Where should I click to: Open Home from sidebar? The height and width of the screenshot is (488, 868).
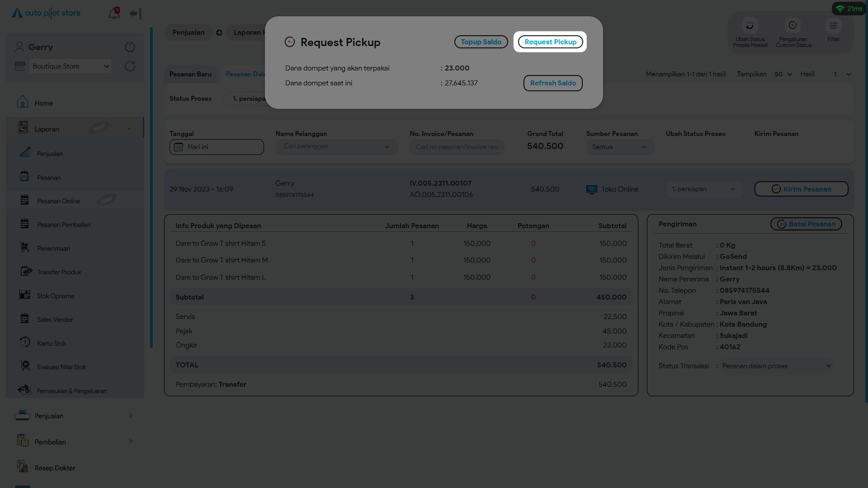click(x=44, y=103)
